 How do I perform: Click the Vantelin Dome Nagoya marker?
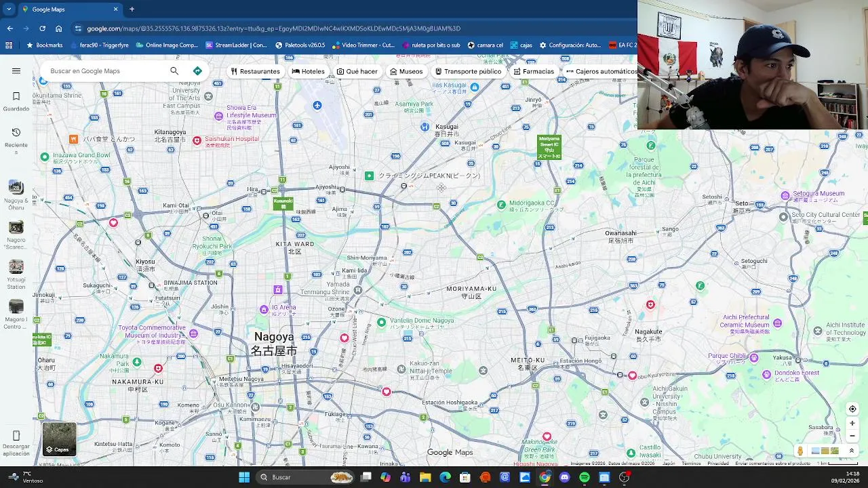381,323
